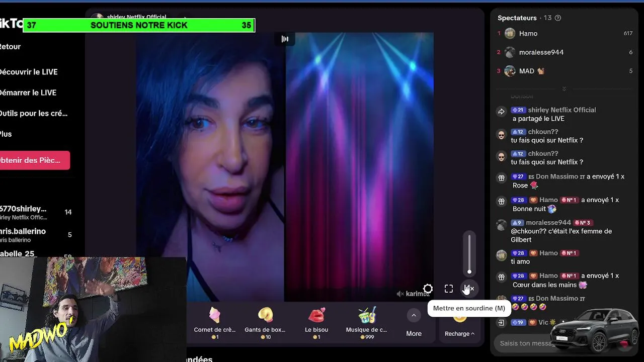Click username Don Massimo in Rose message
Viewport: 644px width, 362px height.
click(557, 176)
